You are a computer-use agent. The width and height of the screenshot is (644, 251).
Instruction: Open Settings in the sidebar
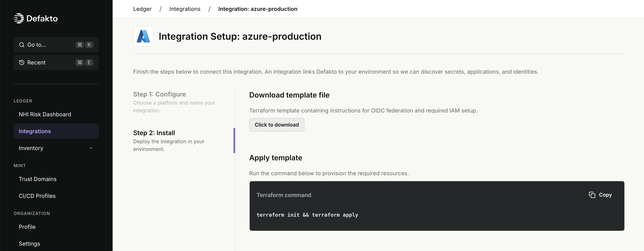click(56, 244)
